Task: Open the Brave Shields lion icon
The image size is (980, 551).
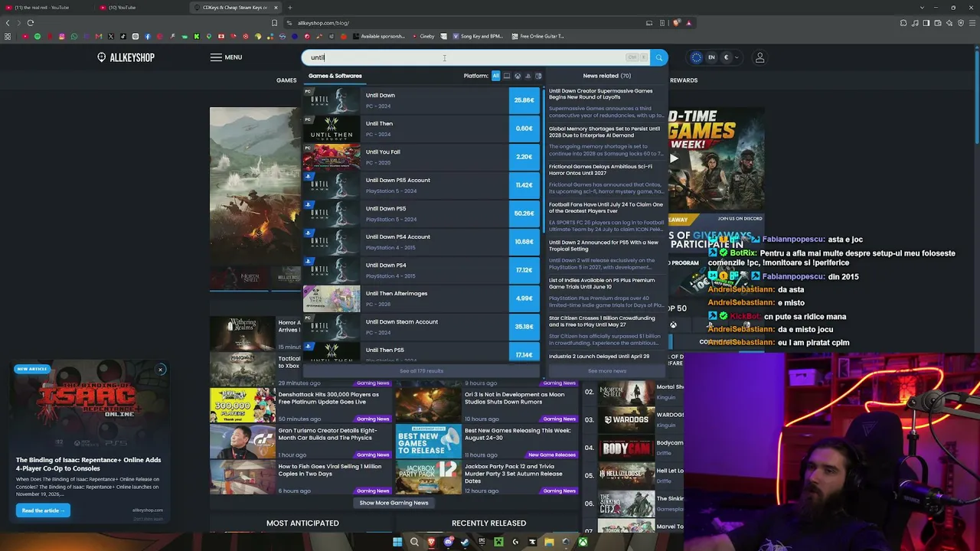Action: [x=677, y=23]
